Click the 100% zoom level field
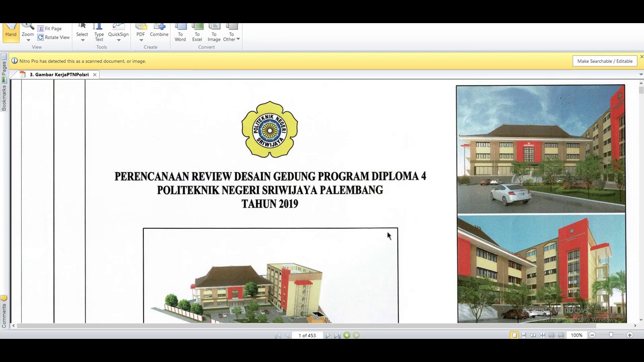644x362 pixels. pos(577,335)
